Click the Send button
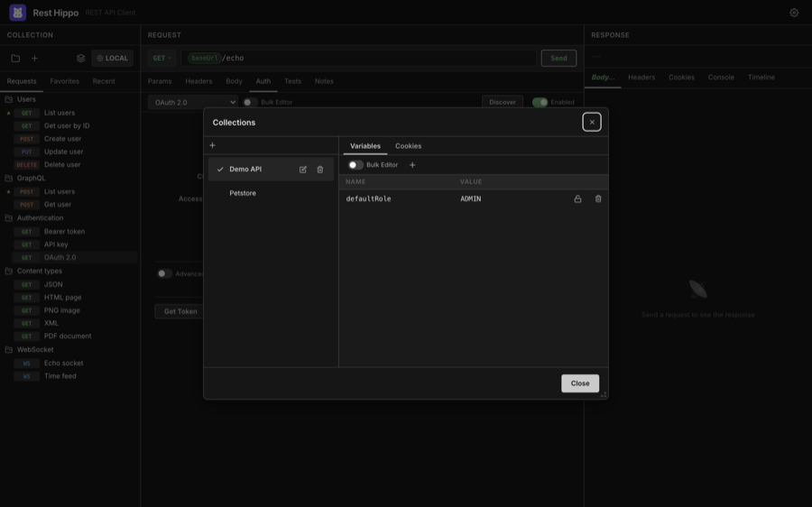 pos(558,58)
